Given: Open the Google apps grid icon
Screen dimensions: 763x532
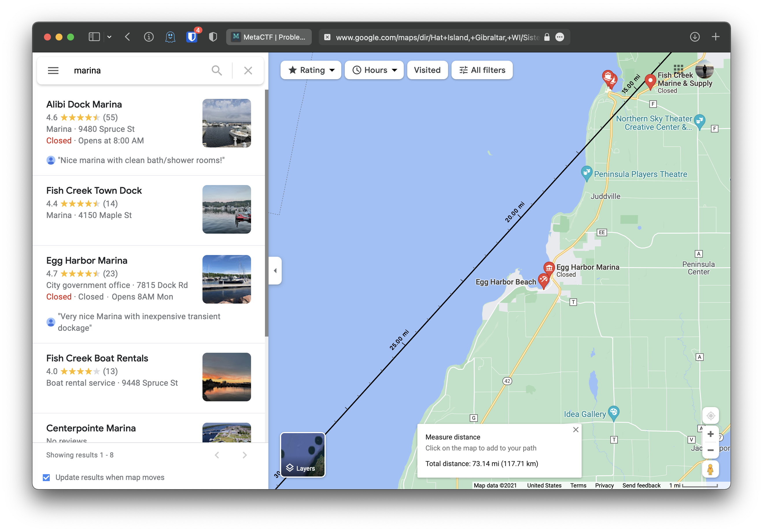Looking at the screenshot, I should (x=678, y=69).
